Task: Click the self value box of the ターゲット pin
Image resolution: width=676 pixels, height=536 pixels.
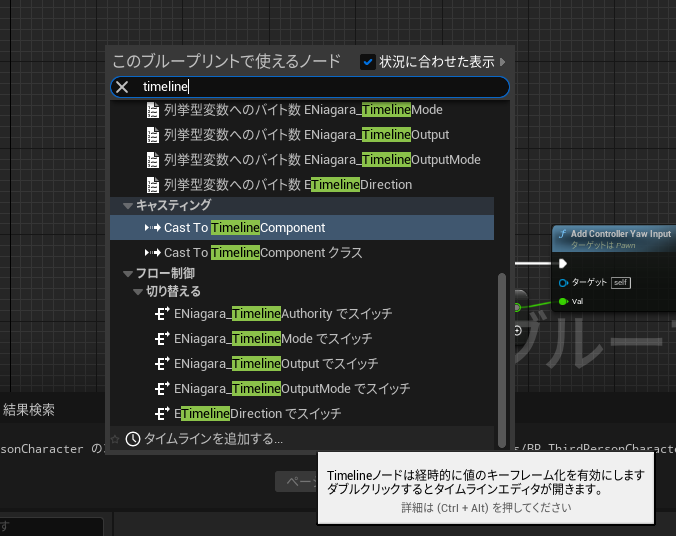Action: click(x=621, y=283)
